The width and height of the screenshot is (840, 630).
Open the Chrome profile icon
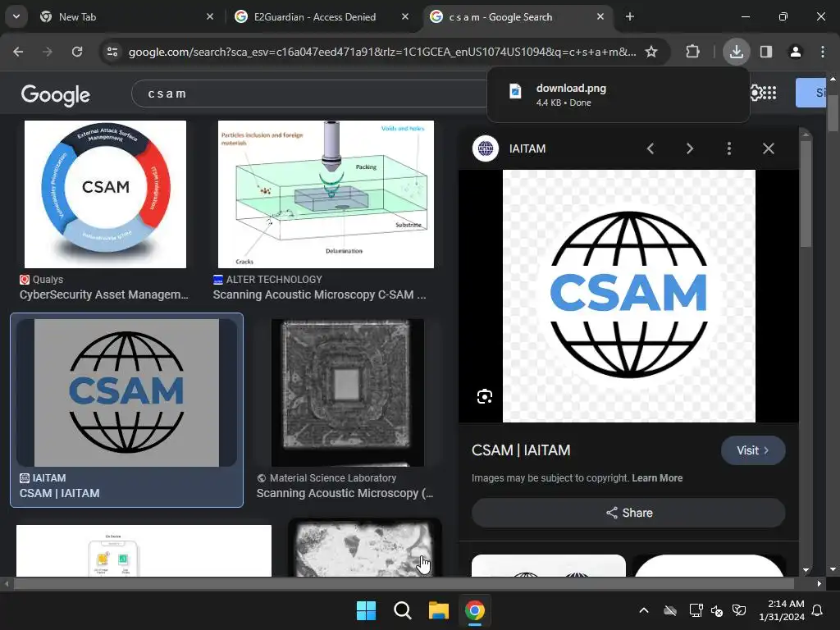pos(796,52)
